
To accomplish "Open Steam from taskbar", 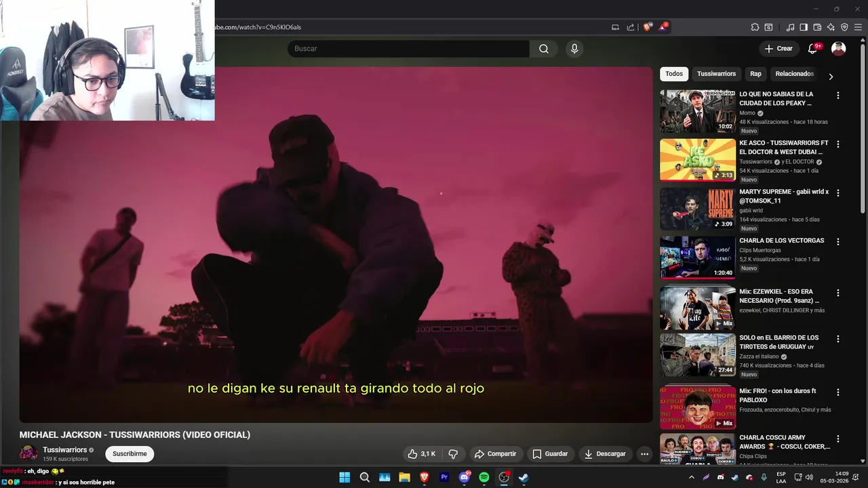I will 524,477.
